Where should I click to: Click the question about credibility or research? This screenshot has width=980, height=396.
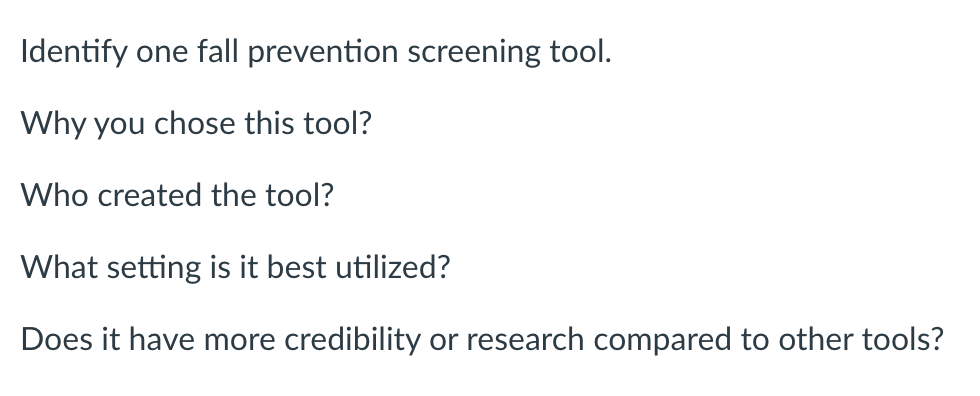click(482, 340)
